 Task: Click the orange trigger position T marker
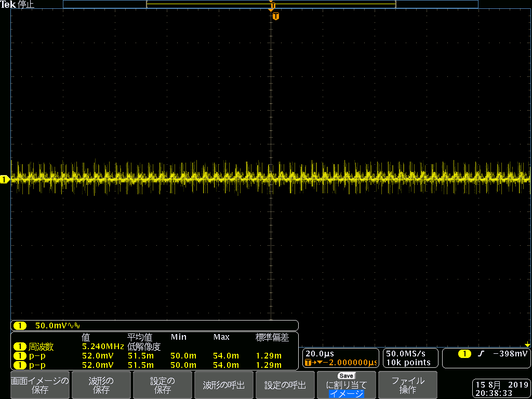pyautogui.click(x=275, y=17)
